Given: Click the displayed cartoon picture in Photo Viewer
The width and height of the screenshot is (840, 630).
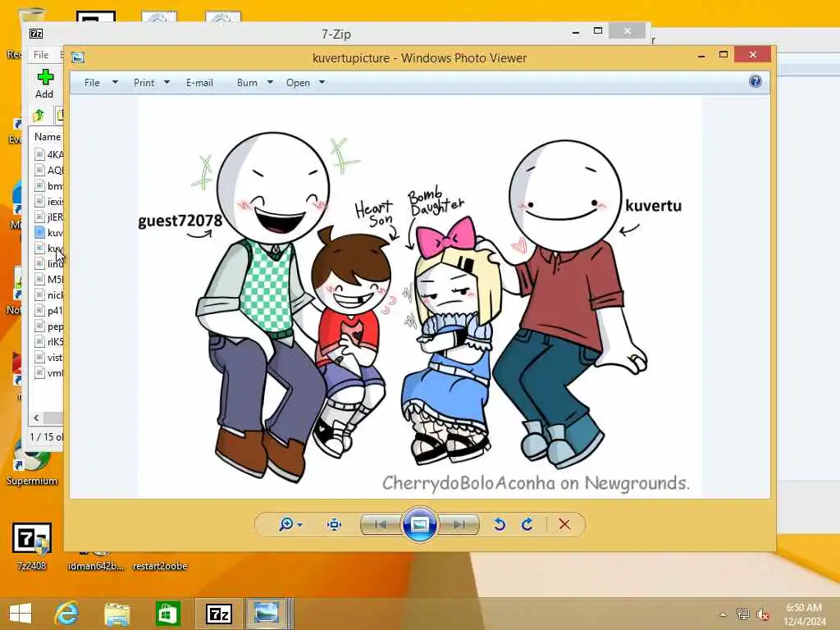Looking at the screenshot, I should coord(419,297).
